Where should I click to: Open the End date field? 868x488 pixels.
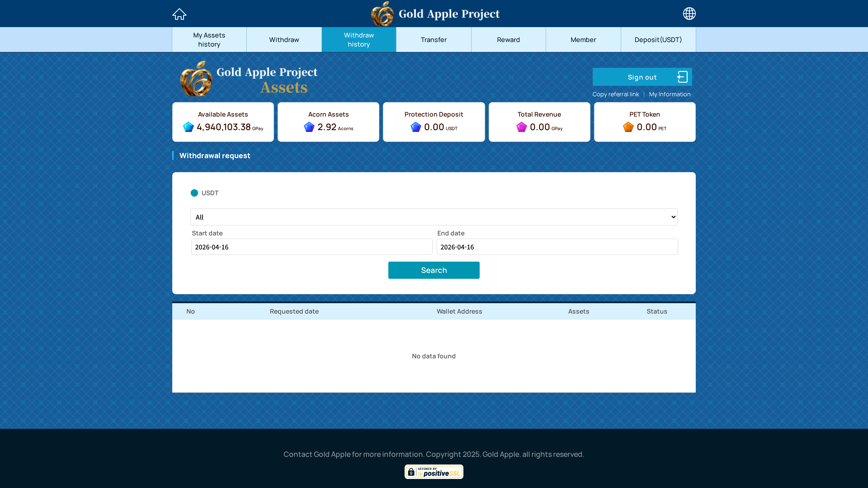(557, 247)
